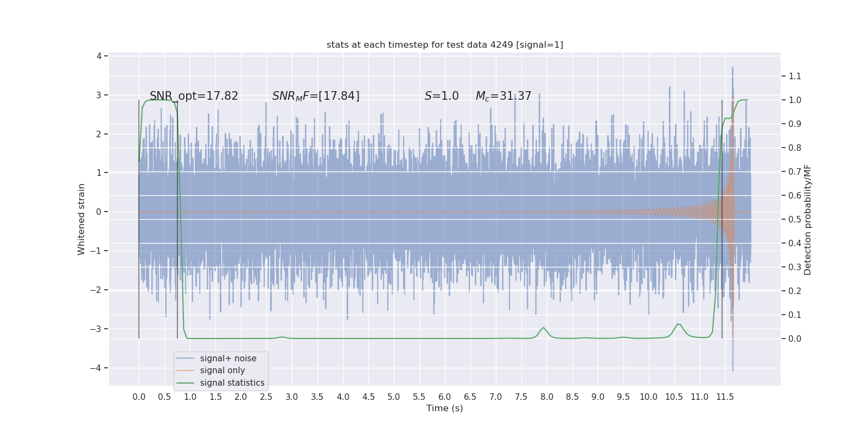
Task: Click the 10.0 time axis tick label
Action: (x=649, y=397)
